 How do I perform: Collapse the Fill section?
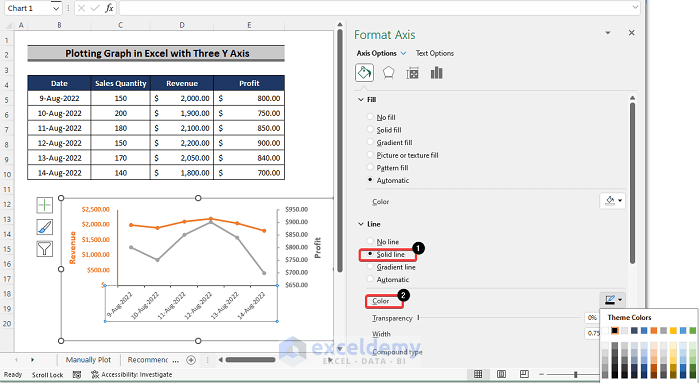click(361, 100)
